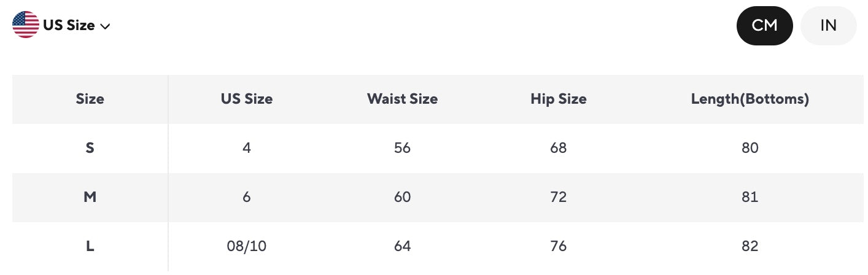
Task: Switch measurements to IN
Action: click(828, 26)
